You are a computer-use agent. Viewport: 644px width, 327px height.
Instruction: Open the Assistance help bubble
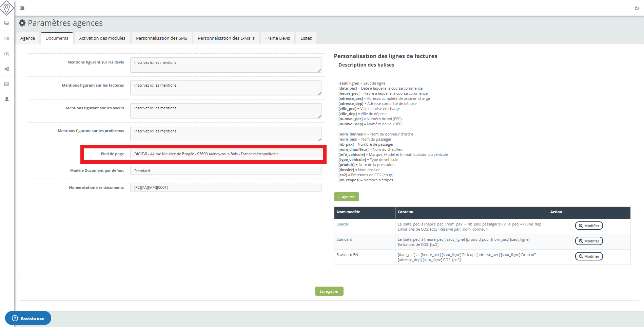pos(28,318)
